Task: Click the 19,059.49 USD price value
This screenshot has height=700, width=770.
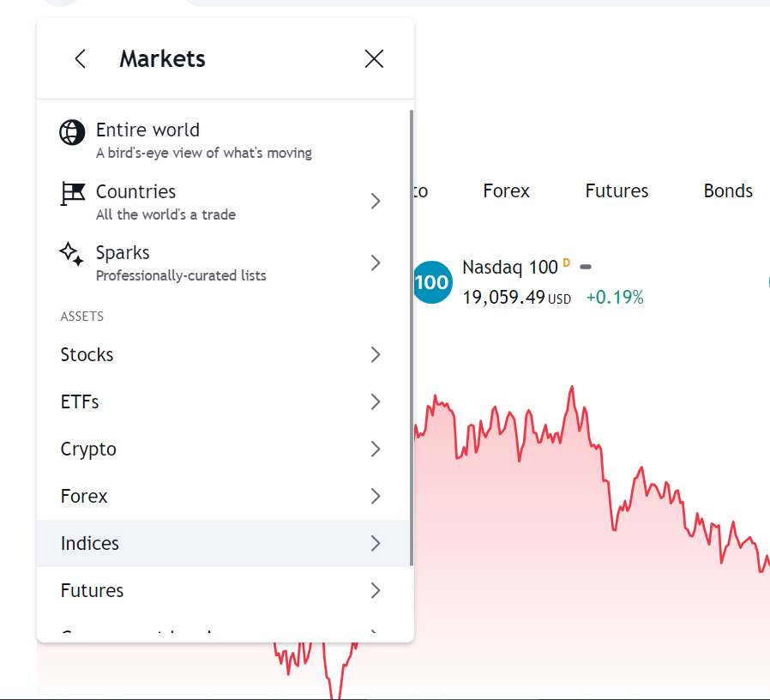Action: click(516, 297)
